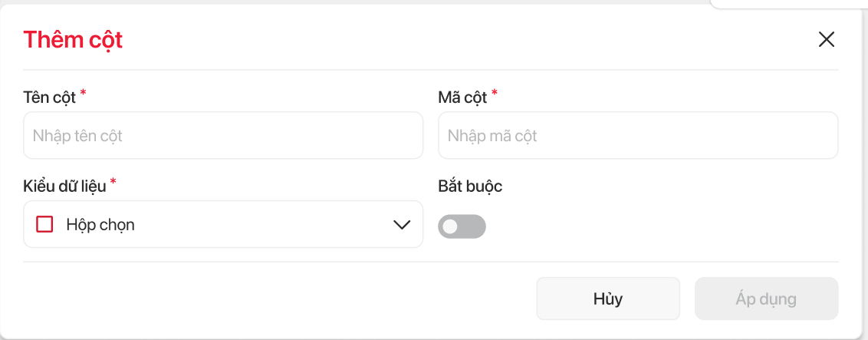The image size is (868, 340).
Task: Focus the Nhập tên cột input field
Action: point(222,136)
